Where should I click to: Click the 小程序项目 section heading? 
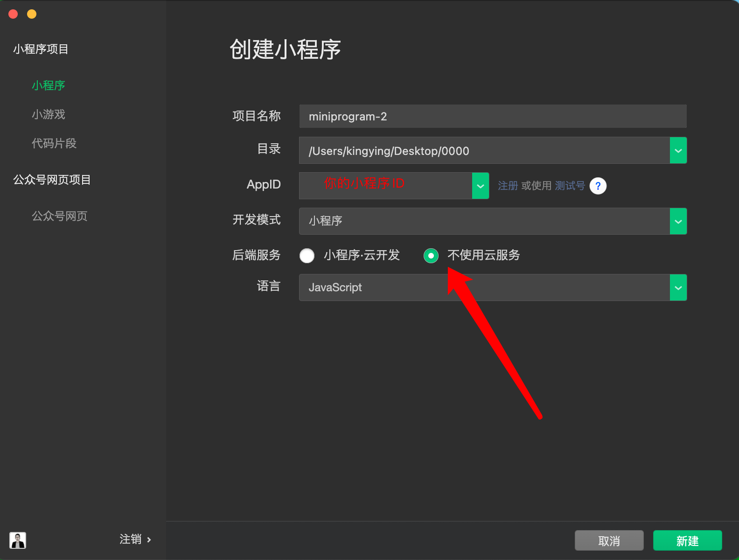click(x=41, y=49)
